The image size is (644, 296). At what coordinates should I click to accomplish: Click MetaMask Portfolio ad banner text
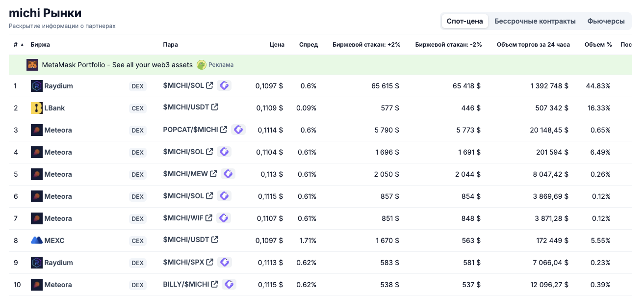117,65
